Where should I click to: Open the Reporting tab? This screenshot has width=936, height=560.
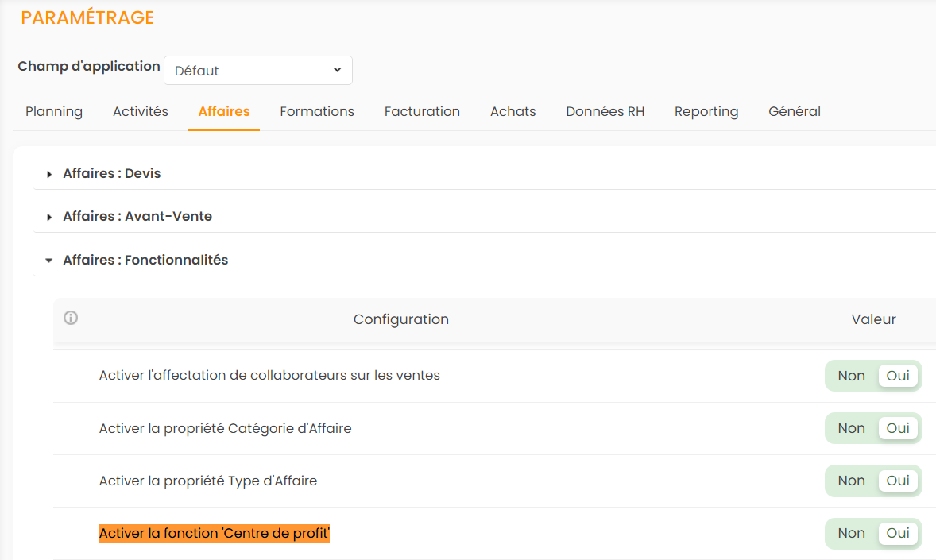pyautogui.click(x=706, y=112)
